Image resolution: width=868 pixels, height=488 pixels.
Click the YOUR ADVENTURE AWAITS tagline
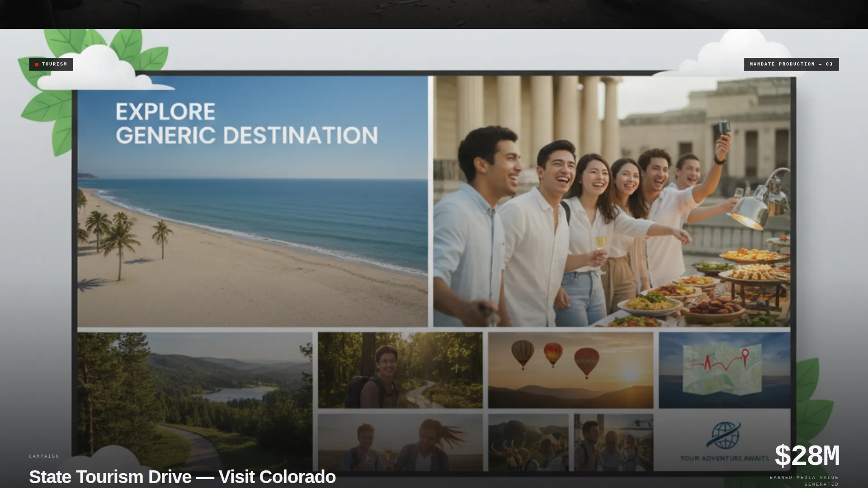click(724, 458)
